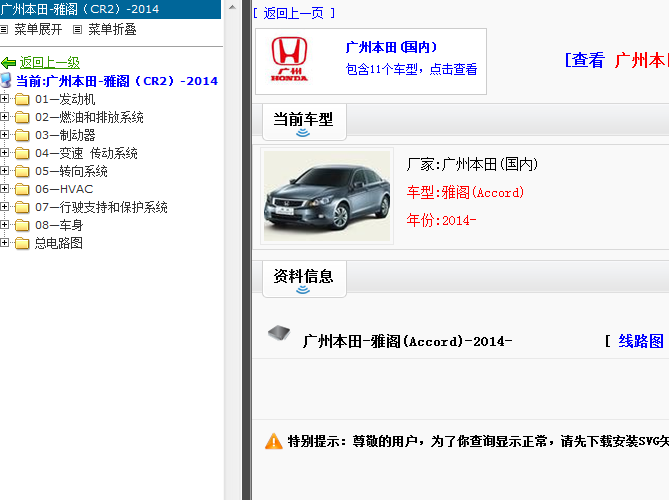This screenshot has width=669, height=500.
Task: Select the 08—车身 tree label
Action: pos(59,225)
